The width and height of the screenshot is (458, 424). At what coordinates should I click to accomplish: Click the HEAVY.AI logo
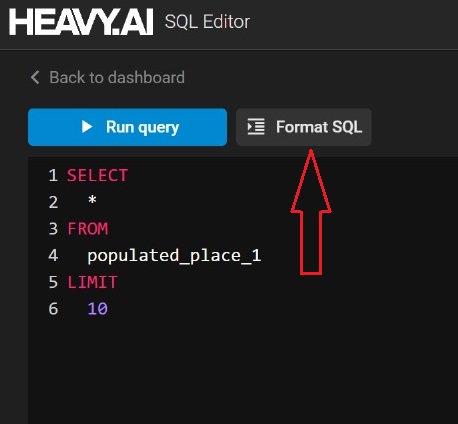(81, 22)
